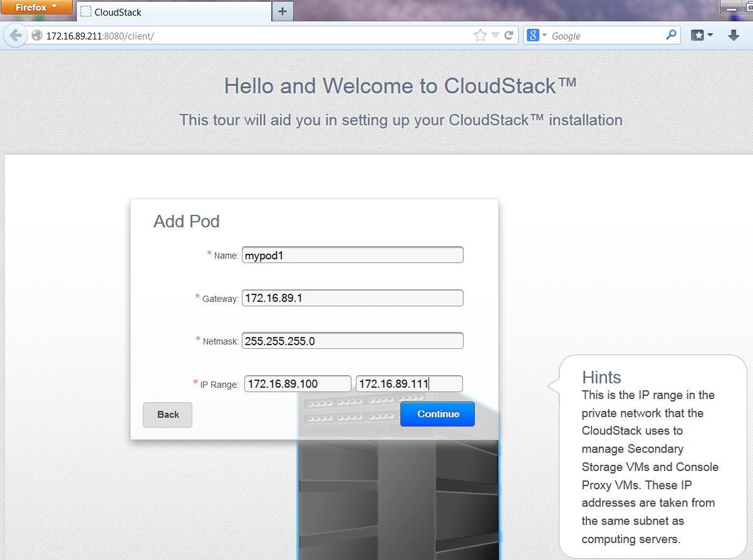The height and width of the screenshot is (560, 753).
Task: Click the Hints heading text
Action: coord(601,377)
